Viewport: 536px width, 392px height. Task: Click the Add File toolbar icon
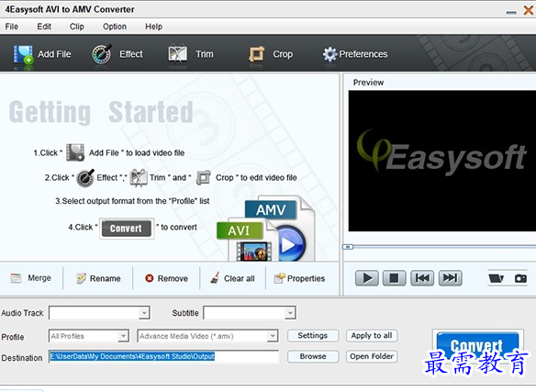coord(23,54)
